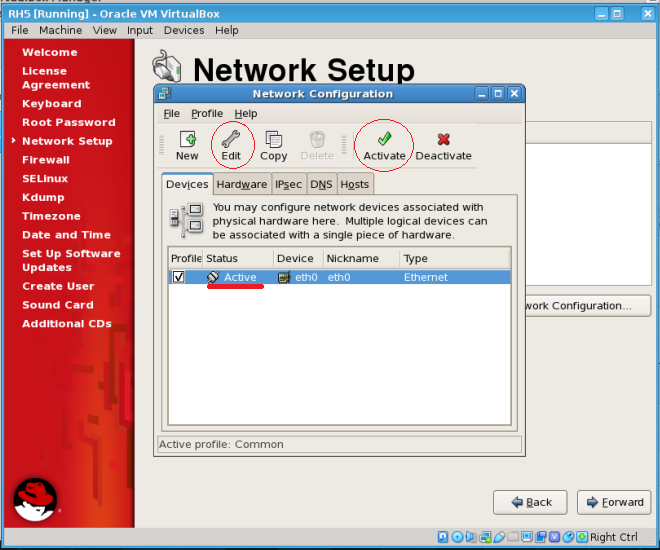Switch to the Hardware tab

pyautogui.click(x=242, y=184)
